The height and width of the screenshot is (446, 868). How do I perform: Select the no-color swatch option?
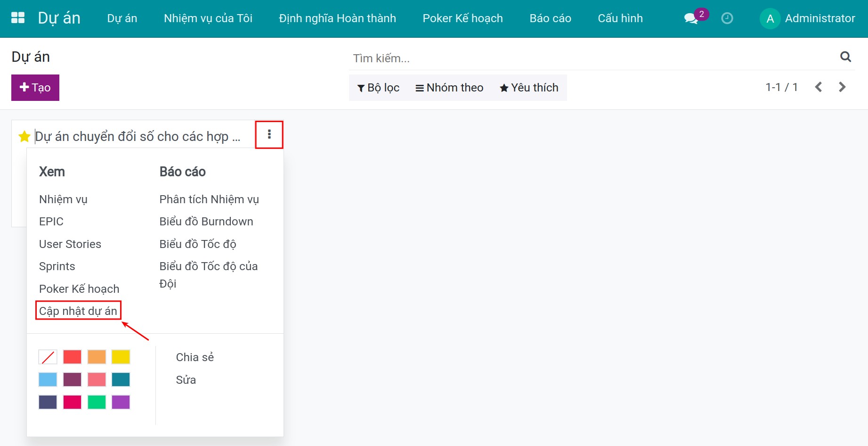tap(48, 357)
